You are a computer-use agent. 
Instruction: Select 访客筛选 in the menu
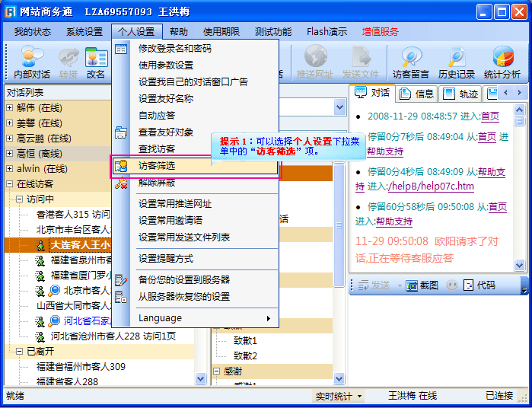(156, 165)
